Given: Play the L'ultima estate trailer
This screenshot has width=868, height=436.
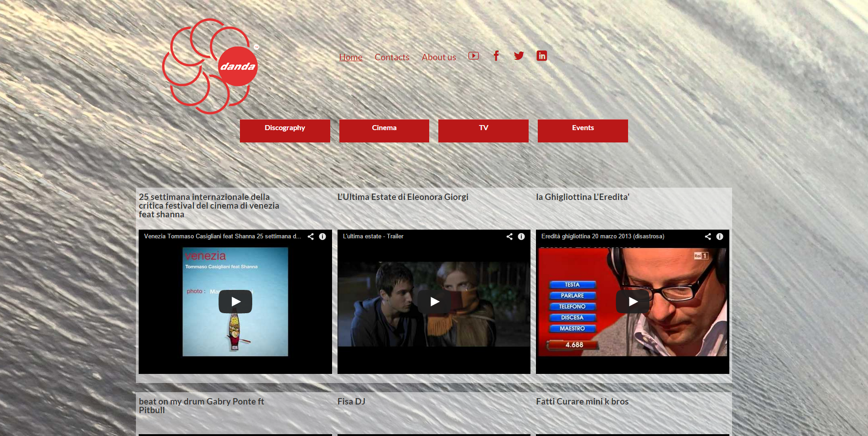Looking at the screenshot, I should tap(434, 302).
